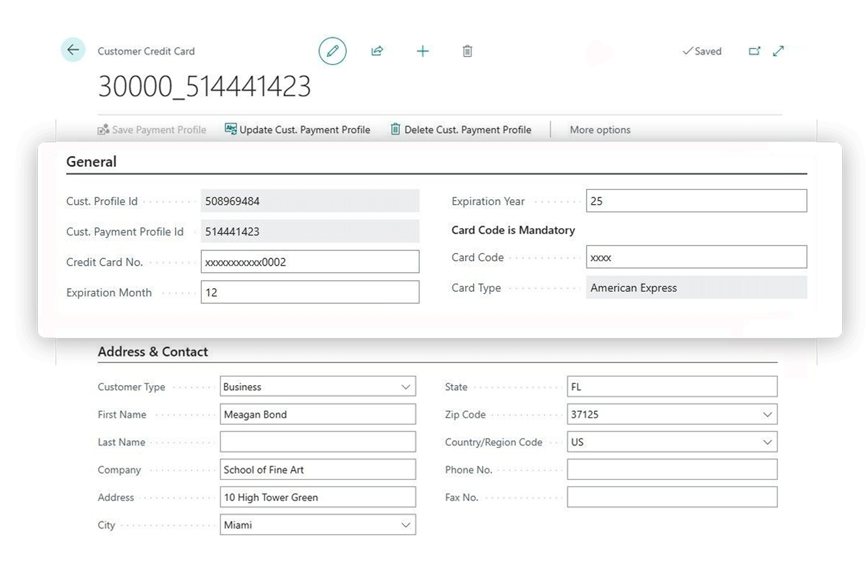Screen dimensions: 868x588
Task: Open City dropdown arrow
Action: click(405, 525)
